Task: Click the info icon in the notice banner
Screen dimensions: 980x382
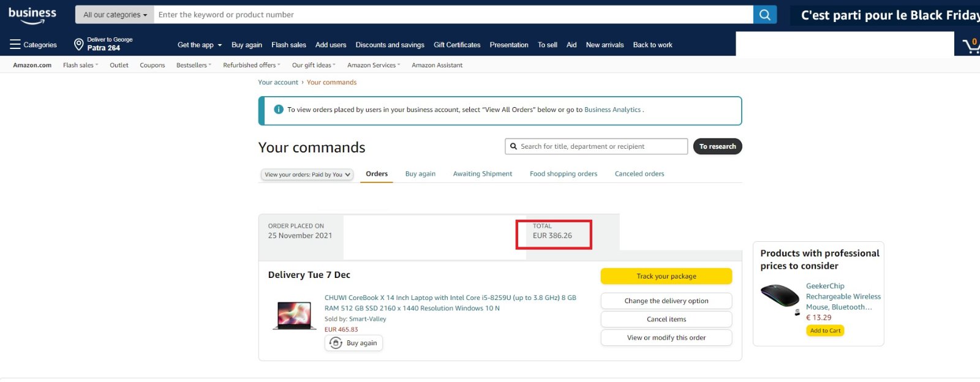Action: [279, 110]
